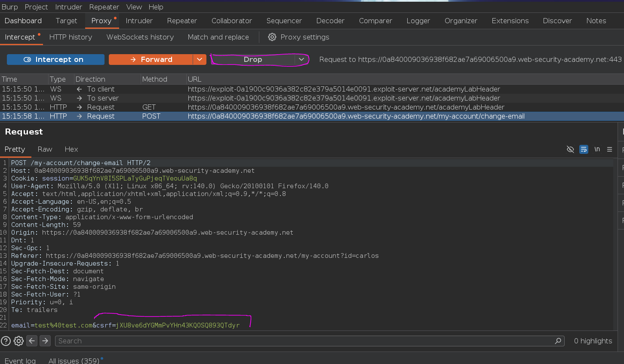Open the Help menu
The width and height of the screenshot is (624, 364).
pyautogui.click(x=156, y=7)
